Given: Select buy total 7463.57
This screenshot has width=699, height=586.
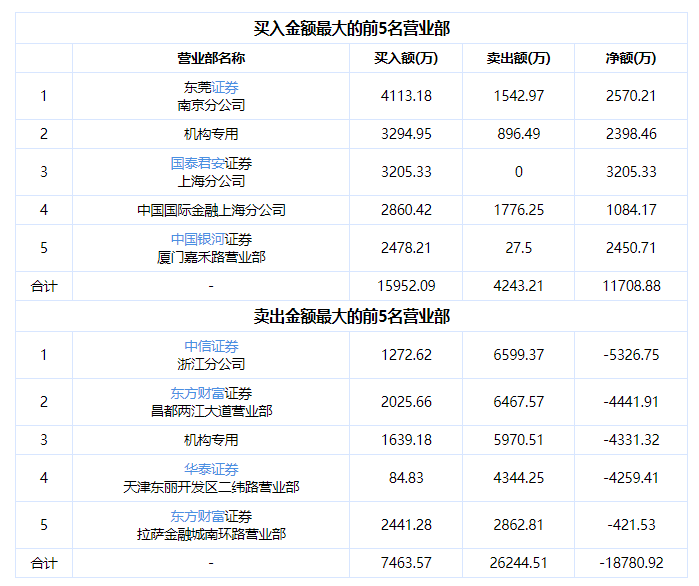Looking at the screenshot, I should (x=406, y=563).
